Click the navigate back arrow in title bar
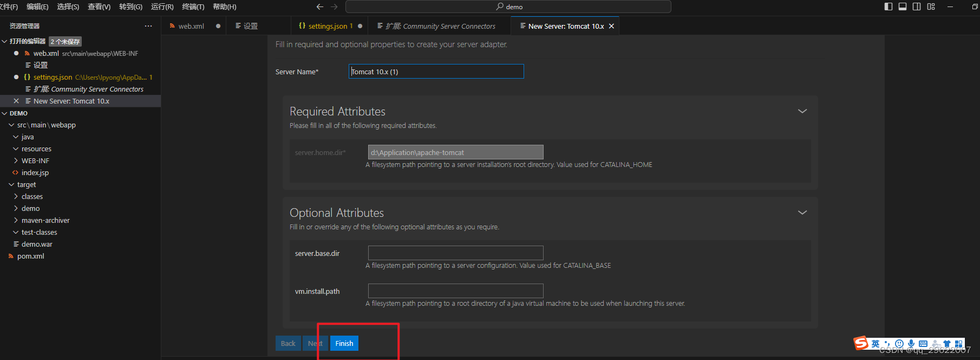Image resolution: width=980 pixels, height=360 pixels. tap(319, 7)
